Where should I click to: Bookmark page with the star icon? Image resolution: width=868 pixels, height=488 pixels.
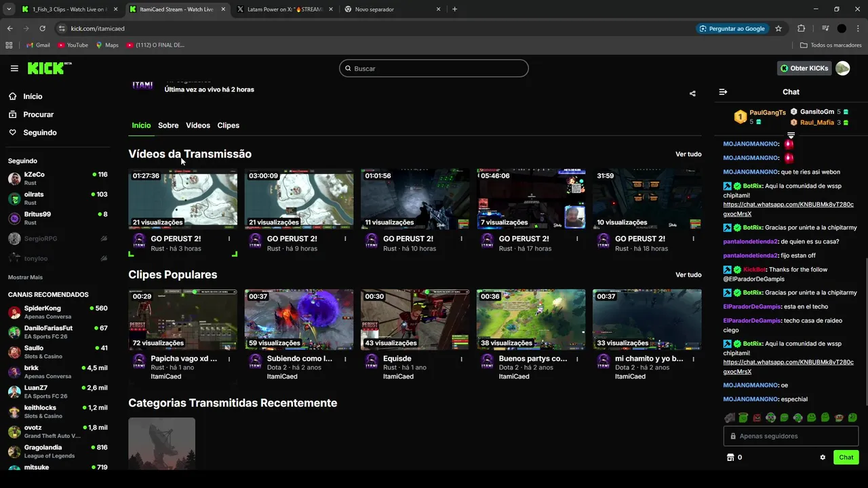(778, 28)
